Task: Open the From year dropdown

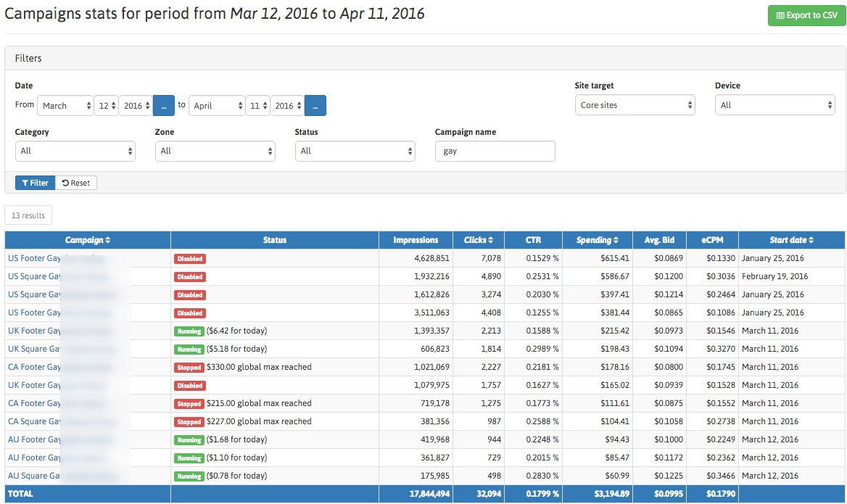Action: click(136, 105)
